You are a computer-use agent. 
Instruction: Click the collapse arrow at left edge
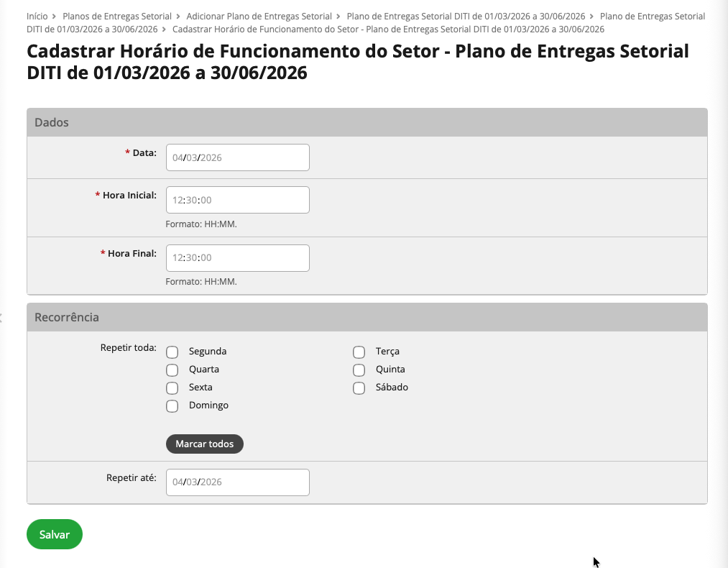coord(2,317)
